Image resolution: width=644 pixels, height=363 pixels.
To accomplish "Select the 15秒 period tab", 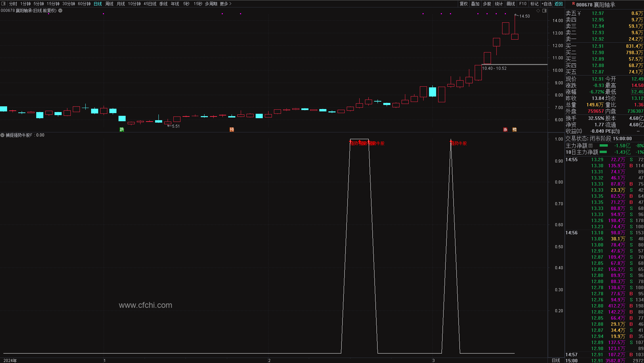I will tap(198, 4).
